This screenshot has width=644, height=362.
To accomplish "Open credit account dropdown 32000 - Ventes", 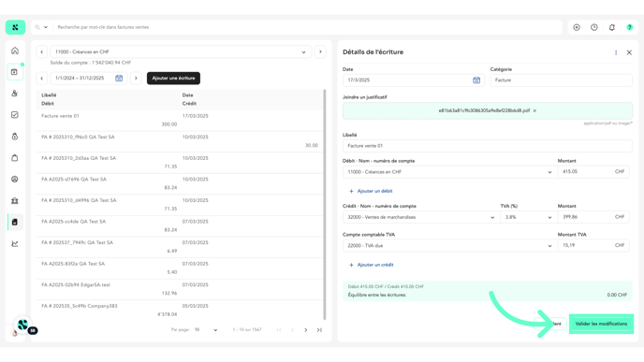I will (x=421, y=217).
